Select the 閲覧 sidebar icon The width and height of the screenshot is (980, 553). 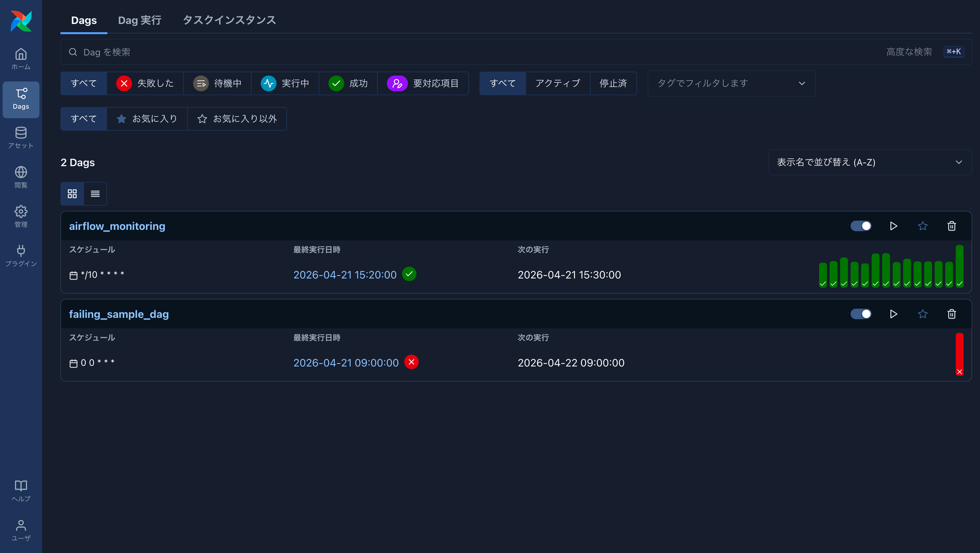[21, 176]
